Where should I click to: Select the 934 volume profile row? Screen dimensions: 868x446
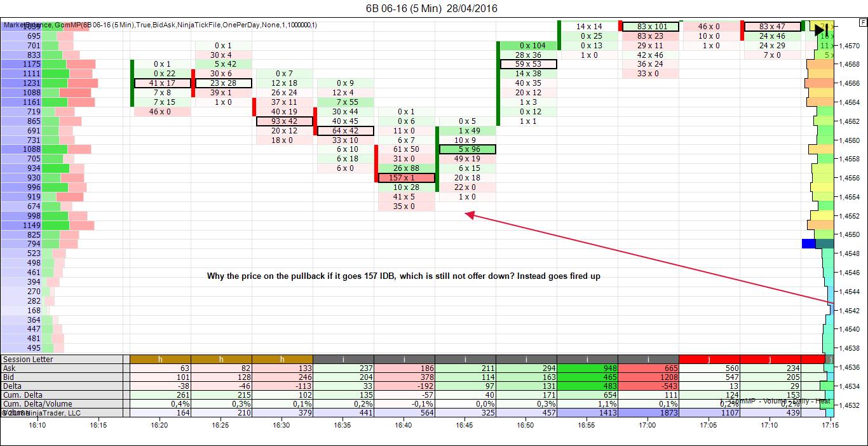pyautogui.click(x=43, y=168)
